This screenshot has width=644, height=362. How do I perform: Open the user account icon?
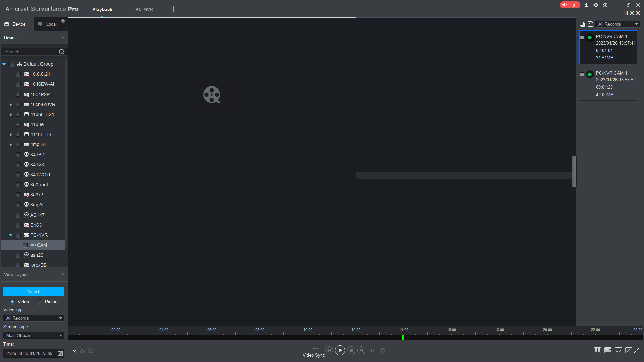click(586, 5)
